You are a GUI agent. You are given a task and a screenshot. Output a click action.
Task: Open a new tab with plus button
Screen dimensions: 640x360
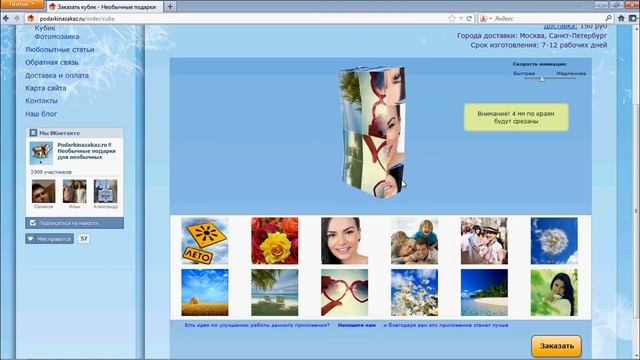(170, 7)
